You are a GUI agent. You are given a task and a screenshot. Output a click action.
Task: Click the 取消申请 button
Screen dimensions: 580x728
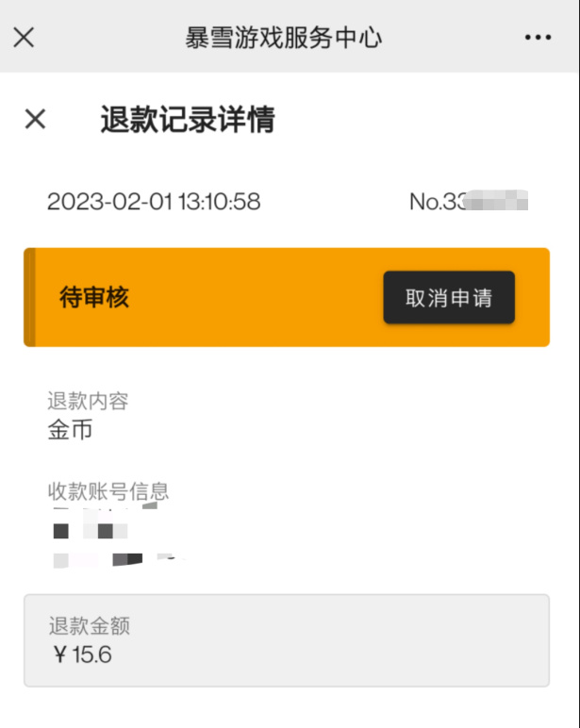coord(449,297)
